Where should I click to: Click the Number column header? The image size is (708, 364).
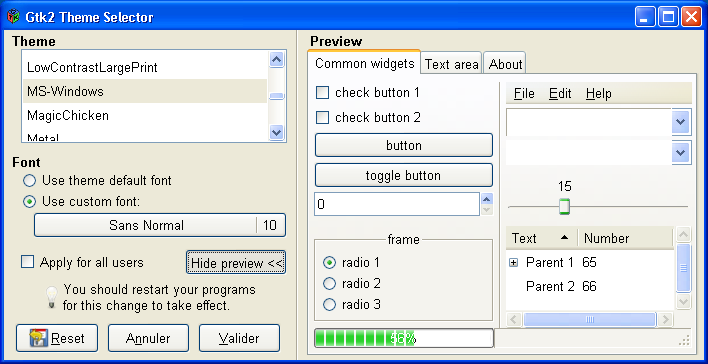625,238
